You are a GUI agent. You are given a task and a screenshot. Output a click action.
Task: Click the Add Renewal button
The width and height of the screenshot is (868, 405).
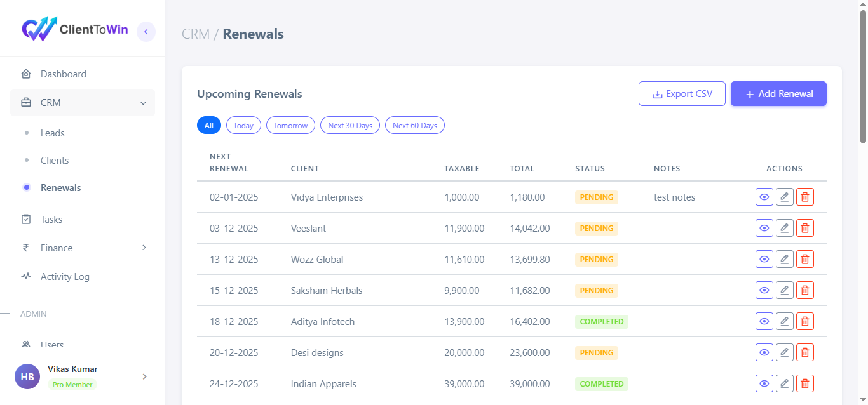[x=778, y=93]
